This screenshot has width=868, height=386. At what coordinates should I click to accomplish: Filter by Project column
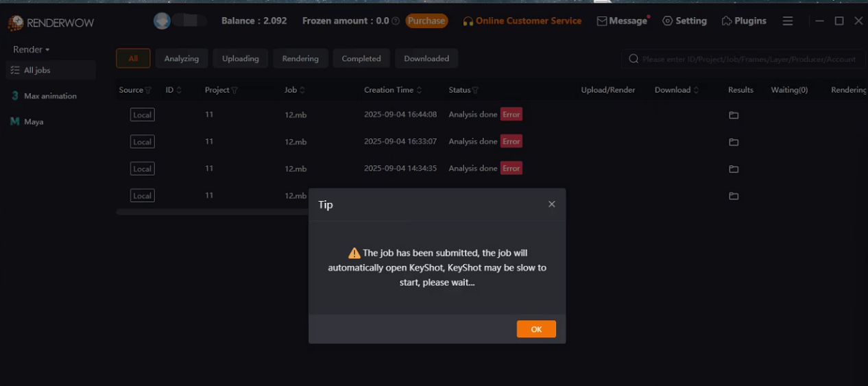pos(234,91)
